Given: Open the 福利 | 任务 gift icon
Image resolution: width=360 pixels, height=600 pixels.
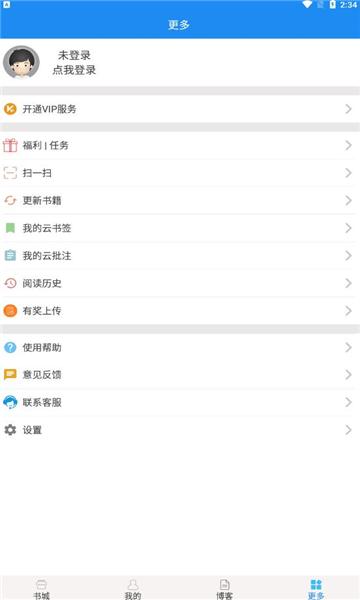Looking at the screenshot, I should coord(10,145).
